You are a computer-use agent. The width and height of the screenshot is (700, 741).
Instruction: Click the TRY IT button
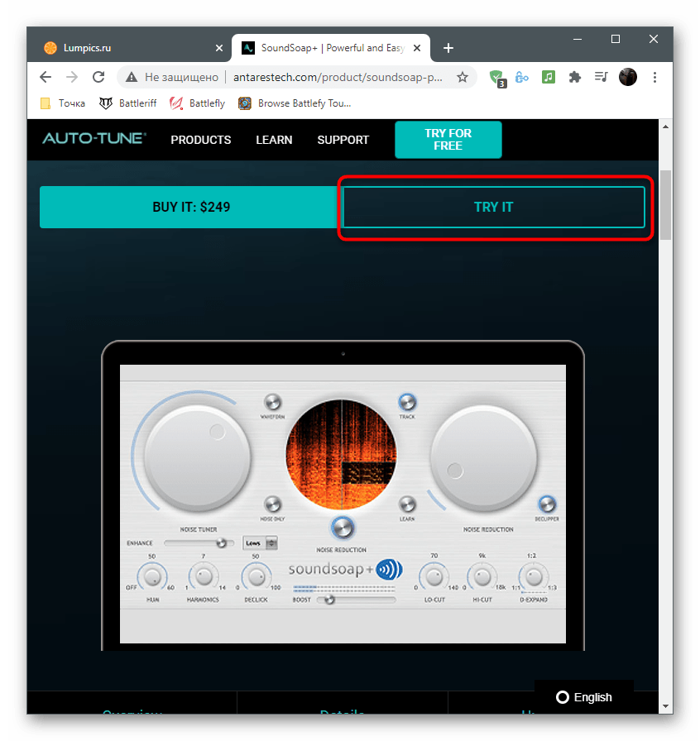point(493,207)
